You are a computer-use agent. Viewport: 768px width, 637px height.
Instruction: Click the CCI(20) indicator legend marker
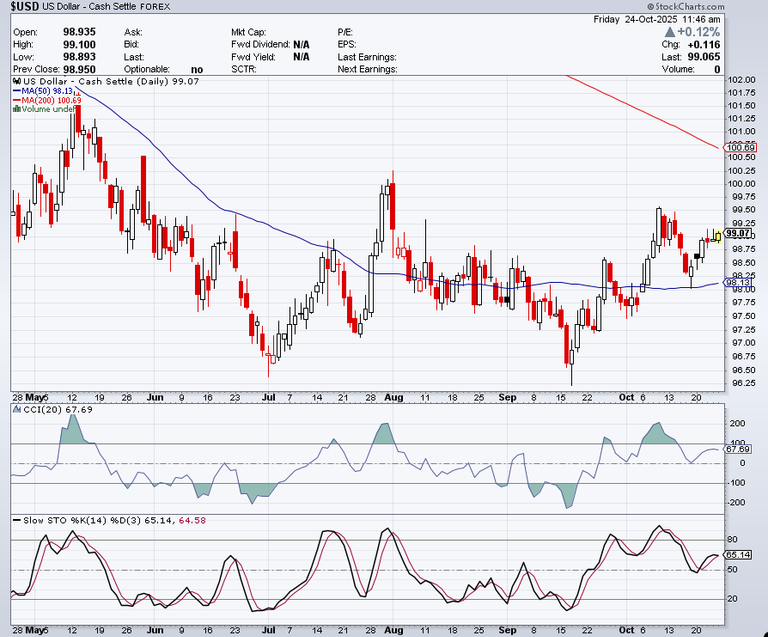tap(16, 409)
